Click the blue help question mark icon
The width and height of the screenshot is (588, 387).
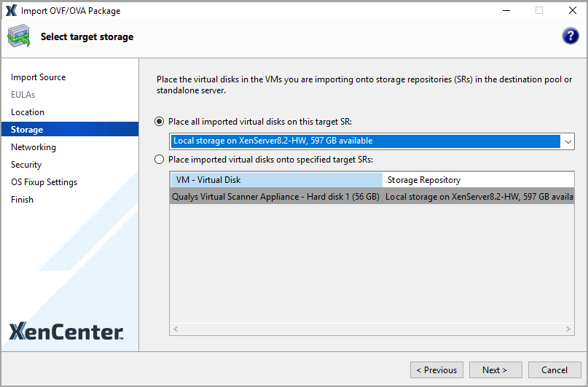571,36
